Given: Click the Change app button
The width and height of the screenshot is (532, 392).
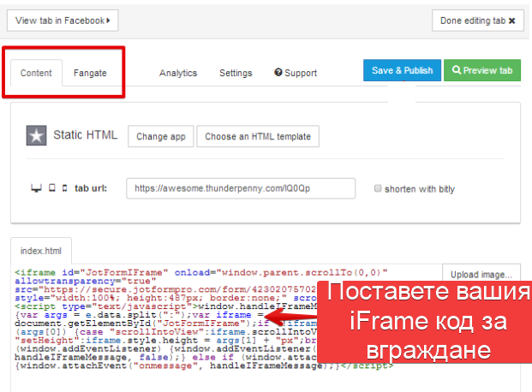Looking at the screenshot, I should [x=160, y=136].
